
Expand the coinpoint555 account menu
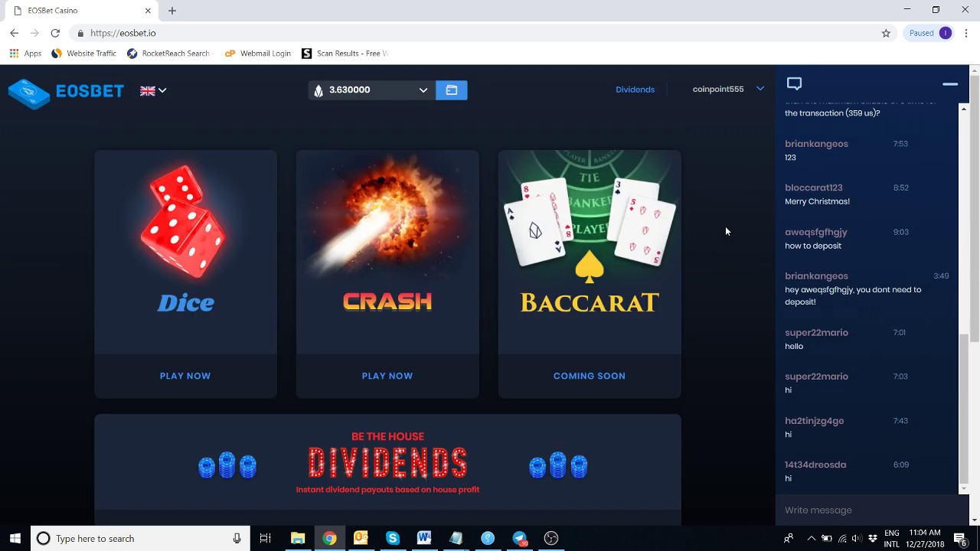(x=728, y=90)
